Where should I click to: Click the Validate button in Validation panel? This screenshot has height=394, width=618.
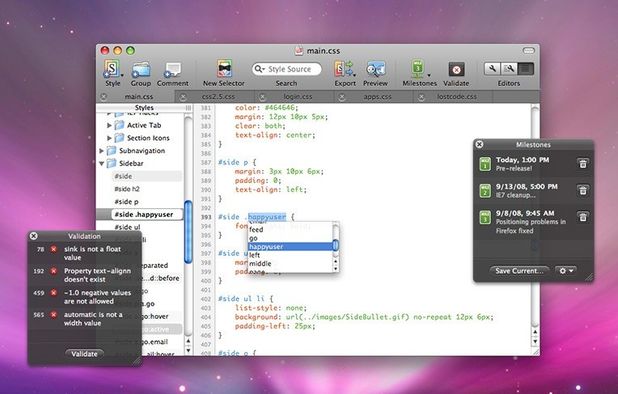(x=84, y=354)
